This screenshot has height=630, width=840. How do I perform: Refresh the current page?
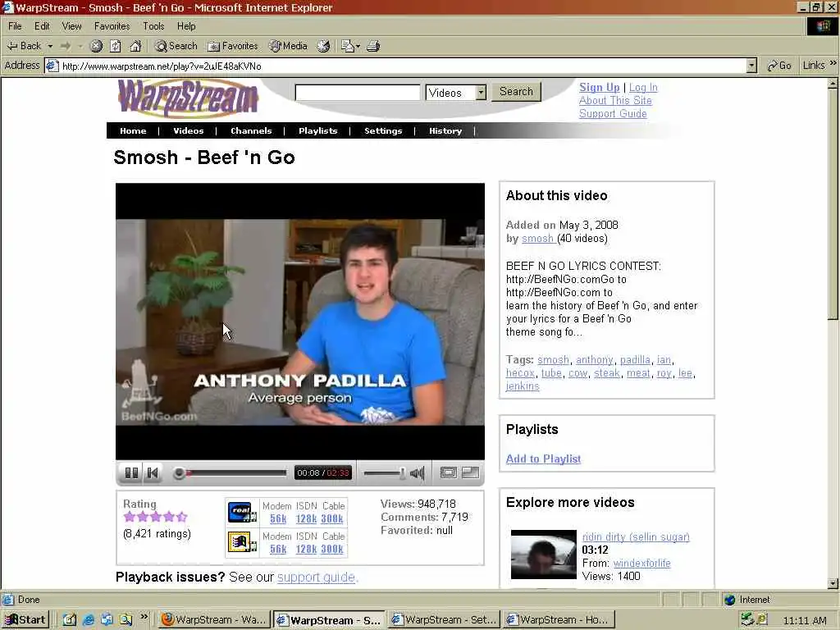(116, 46)
